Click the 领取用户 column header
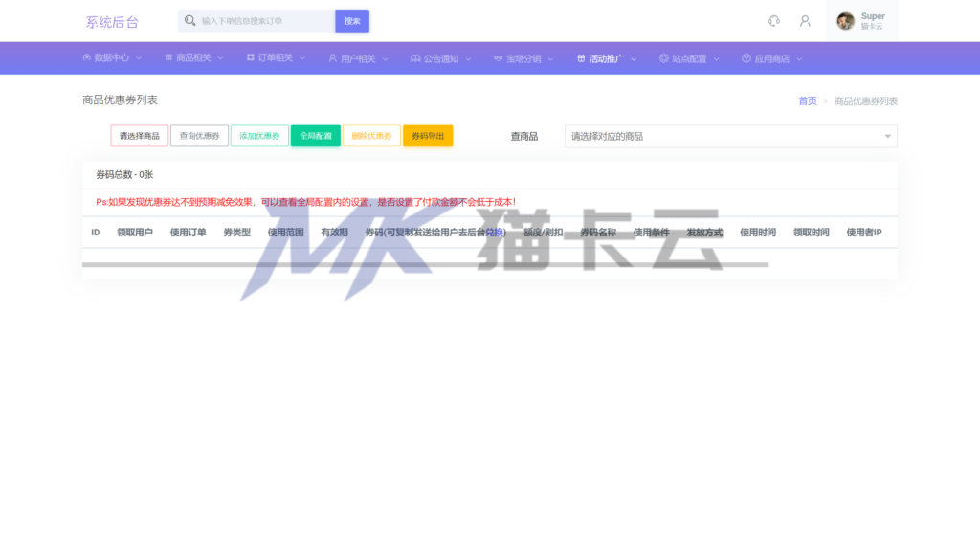This screenshot has height=558, width=980. (134, 233)
